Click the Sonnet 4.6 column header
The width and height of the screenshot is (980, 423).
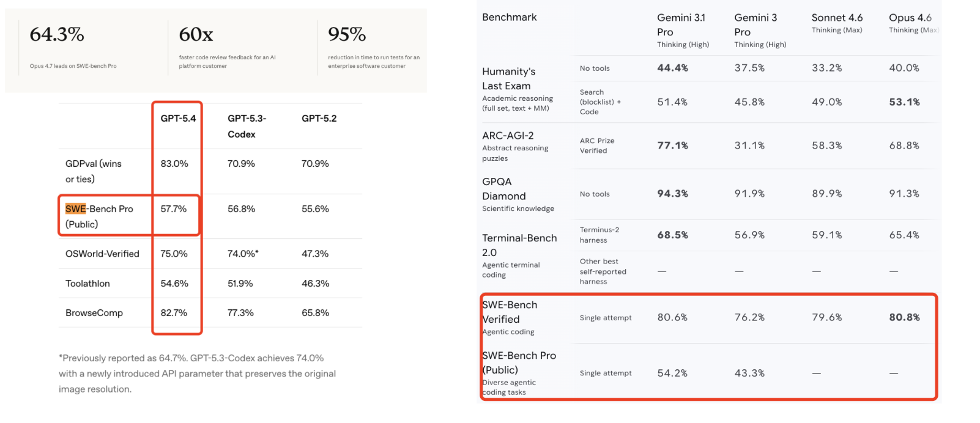[x=837, y=18]
